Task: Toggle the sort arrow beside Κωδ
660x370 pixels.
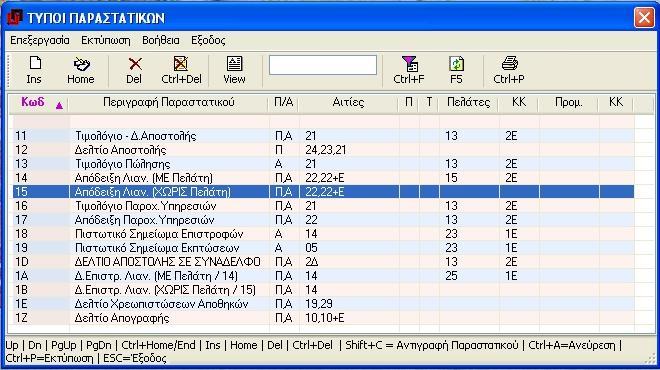Action: [59, 105]
